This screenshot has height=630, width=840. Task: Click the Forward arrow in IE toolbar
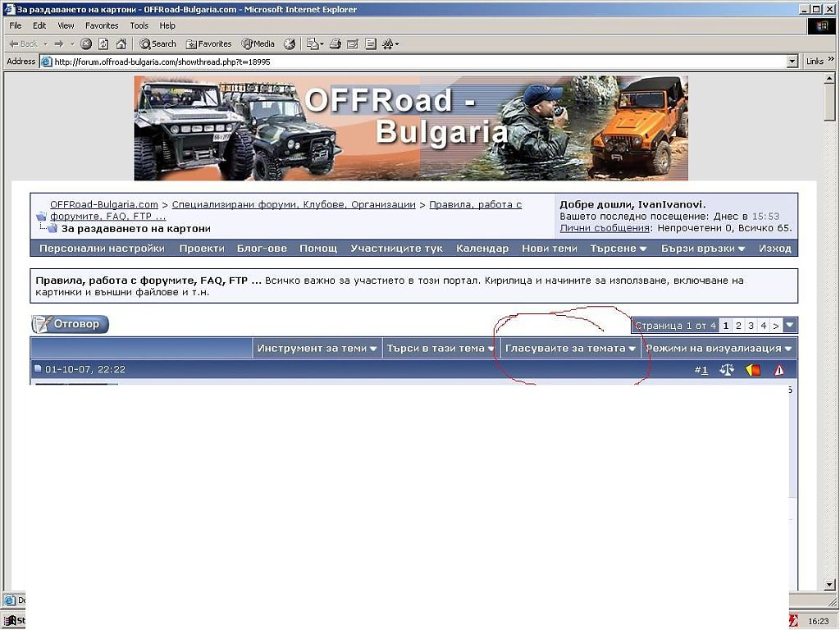[59, 44]
